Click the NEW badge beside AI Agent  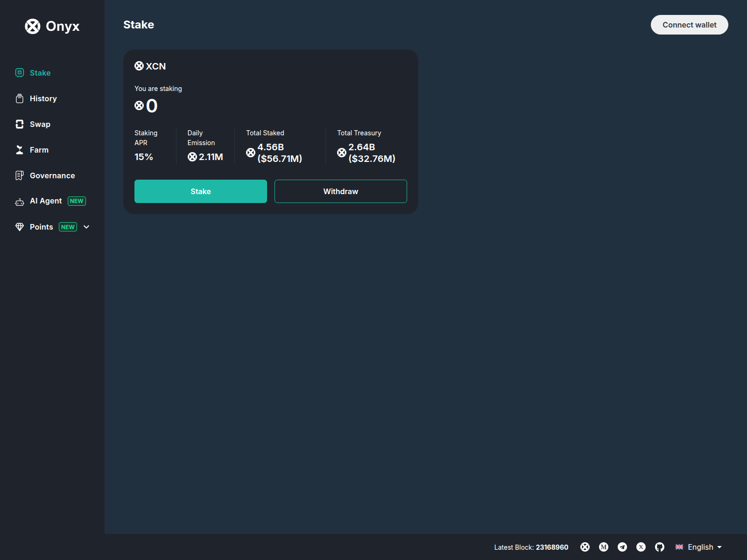[77, 201]
